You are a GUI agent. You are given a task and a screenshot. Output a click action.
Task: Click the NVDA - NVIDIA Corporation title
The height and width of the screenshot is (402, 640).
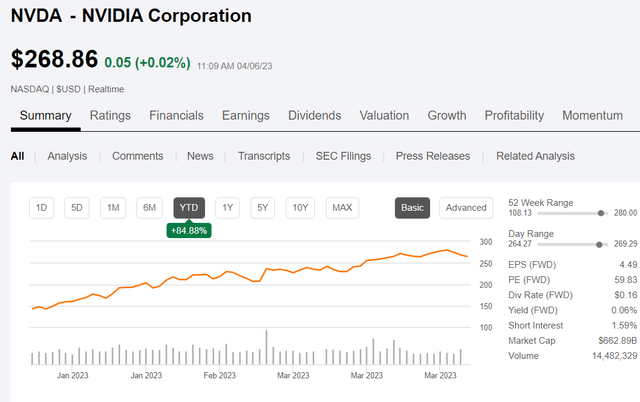point(131,16)
